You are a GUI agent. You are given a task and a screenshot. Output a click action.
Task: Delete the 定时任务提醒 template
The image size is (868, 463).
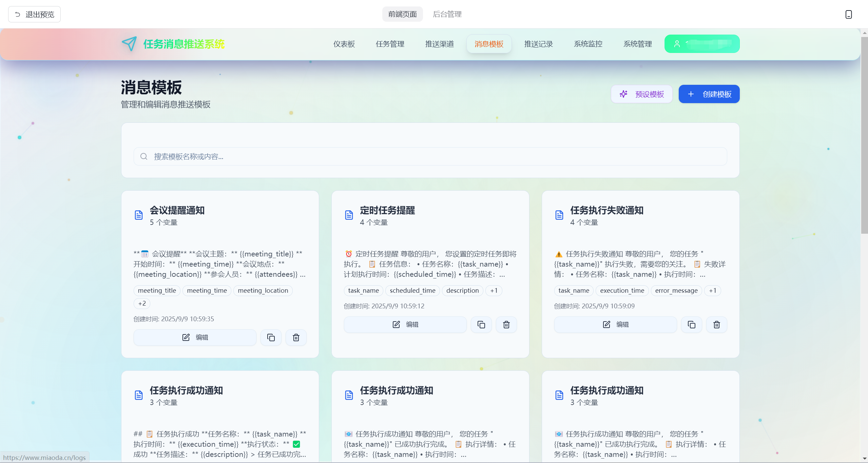pos(506,325)
